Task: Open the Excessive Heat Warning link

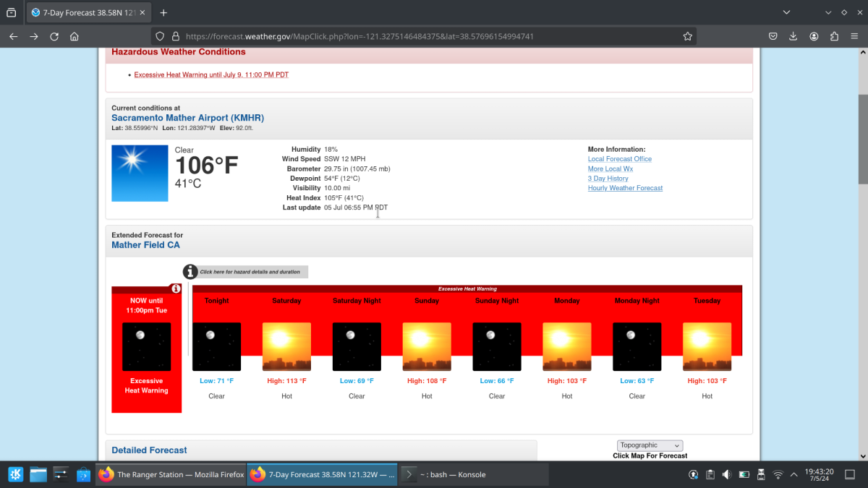Action: coord(211,74)
